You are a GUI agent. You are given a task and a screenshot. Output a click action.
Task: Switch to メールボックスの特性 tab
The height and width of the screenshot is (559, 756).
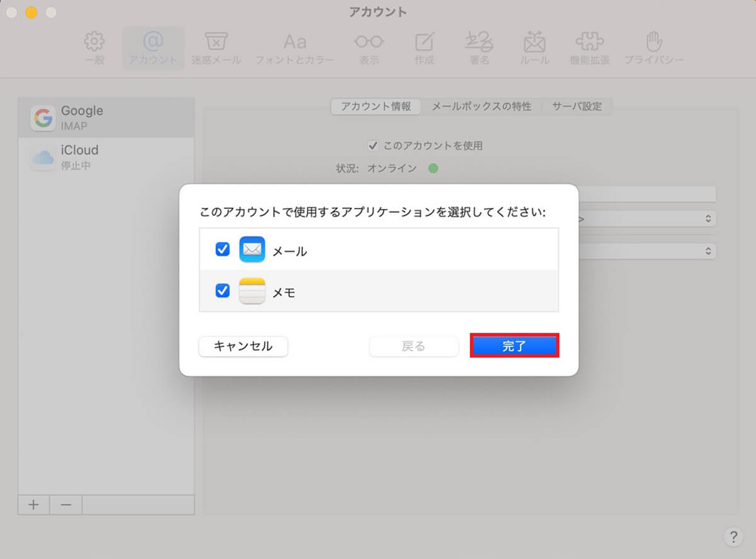click(481, 106)
